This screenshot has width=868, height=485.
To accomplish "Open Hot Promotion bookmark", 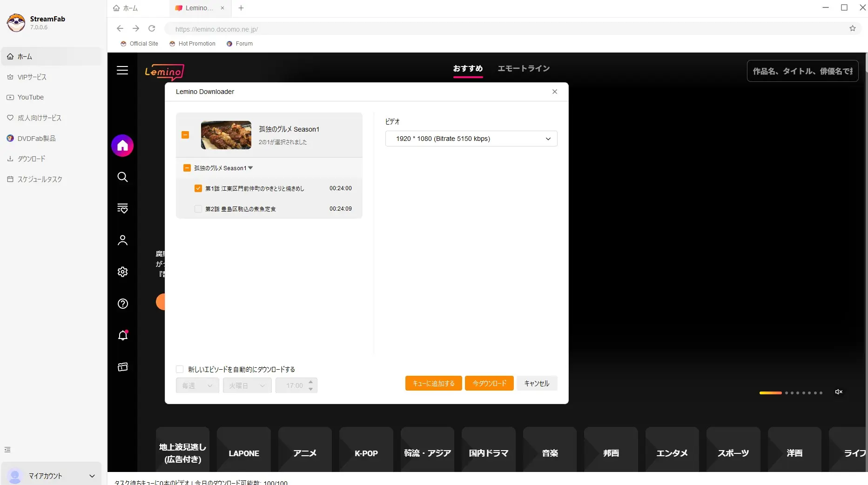I will tap(192, 44).
